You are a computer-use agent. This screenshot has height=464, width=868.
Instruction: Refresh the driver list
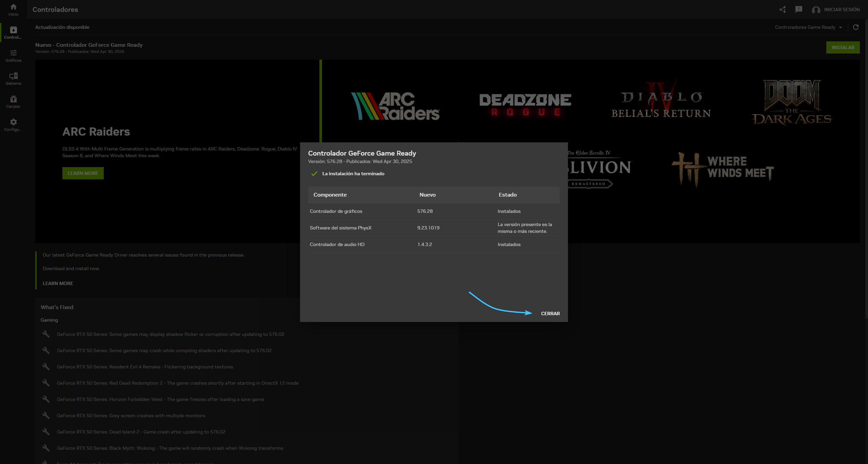click(855, 27)
